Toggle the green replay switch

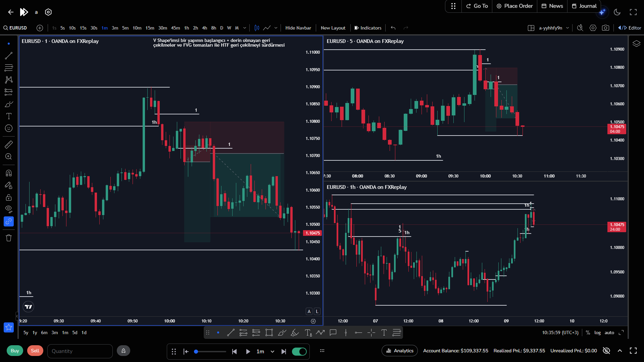click(299, 351)
